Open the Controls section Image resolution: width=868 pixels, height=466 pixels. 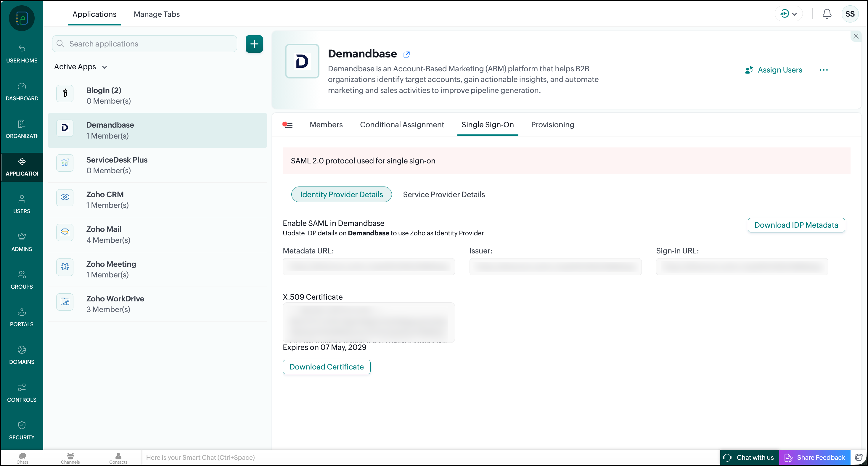22,393
